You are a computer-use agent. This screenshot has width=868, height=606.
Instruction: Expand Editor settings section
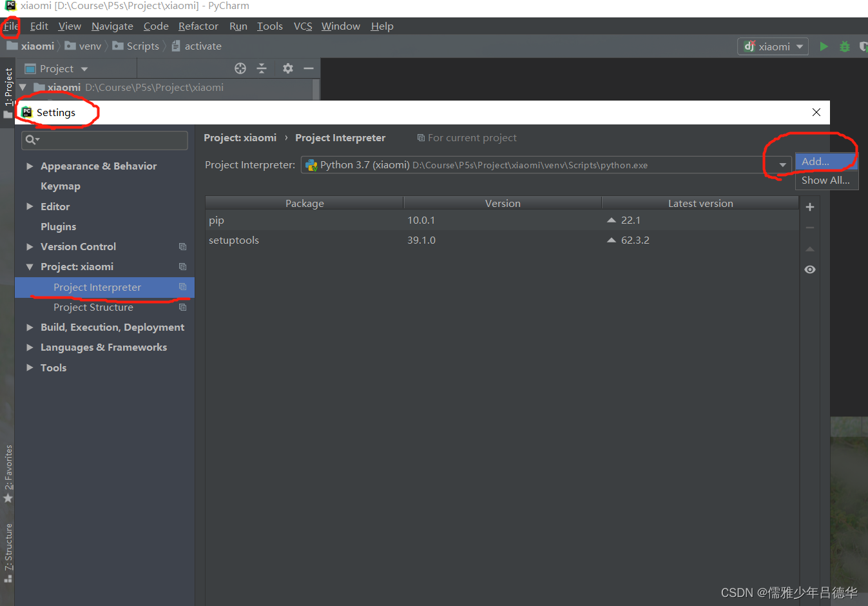[30, 207]
